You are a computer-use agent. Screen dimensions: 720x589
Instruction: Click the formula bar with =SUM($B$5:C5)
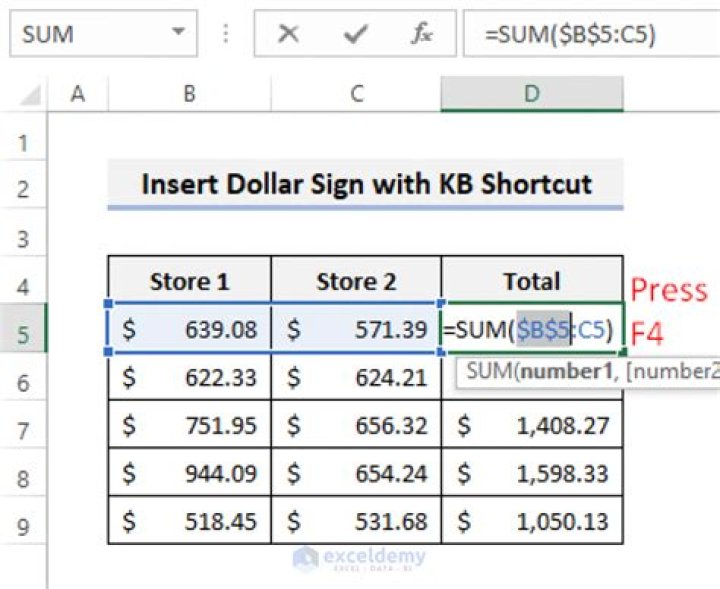tap(591, 34)
